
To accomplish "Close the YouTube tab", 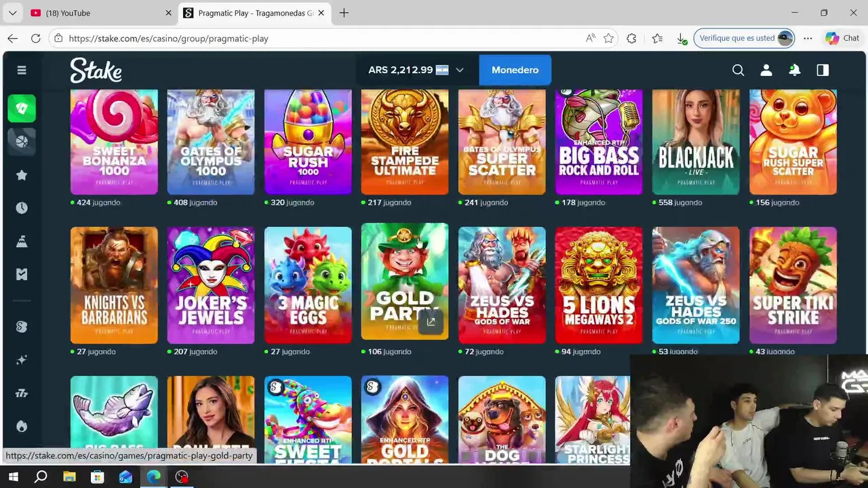I will (168, 13).
